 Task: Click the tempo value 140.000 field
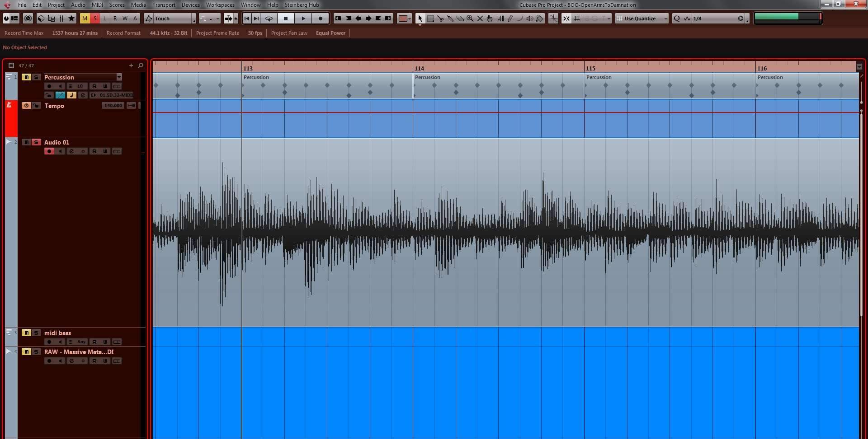pyautogui.click(x=113, y=106)
